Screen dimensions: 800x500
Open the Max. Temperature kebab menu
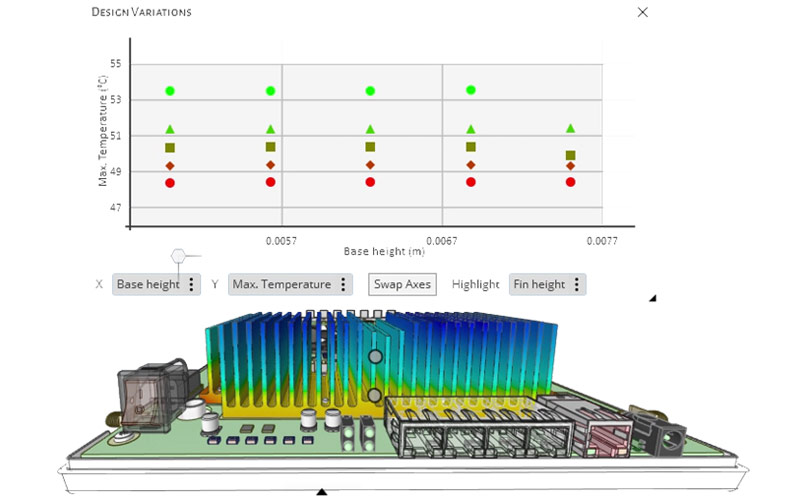(x=343, y=285)
